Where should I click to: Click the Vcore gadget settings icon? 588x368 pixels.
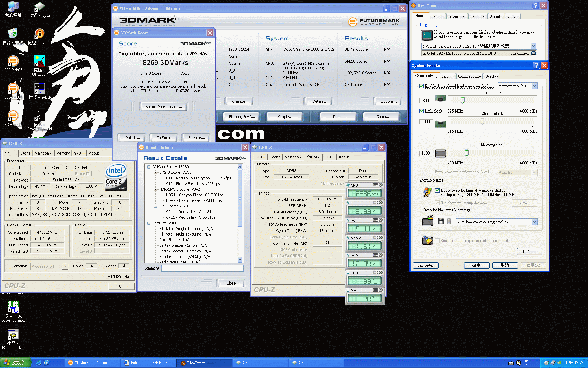click(375, 238)
